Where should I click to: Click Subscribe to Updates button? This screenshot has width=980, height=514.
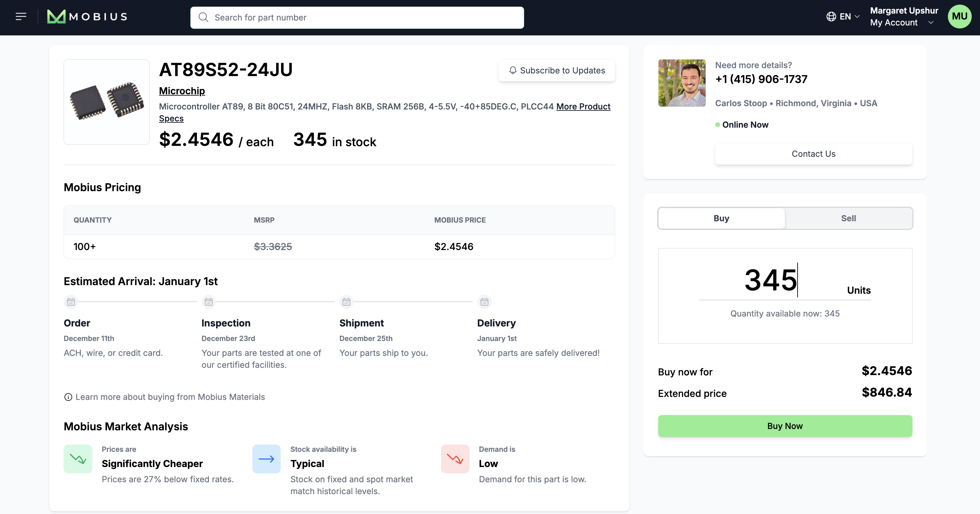[557, 70]
